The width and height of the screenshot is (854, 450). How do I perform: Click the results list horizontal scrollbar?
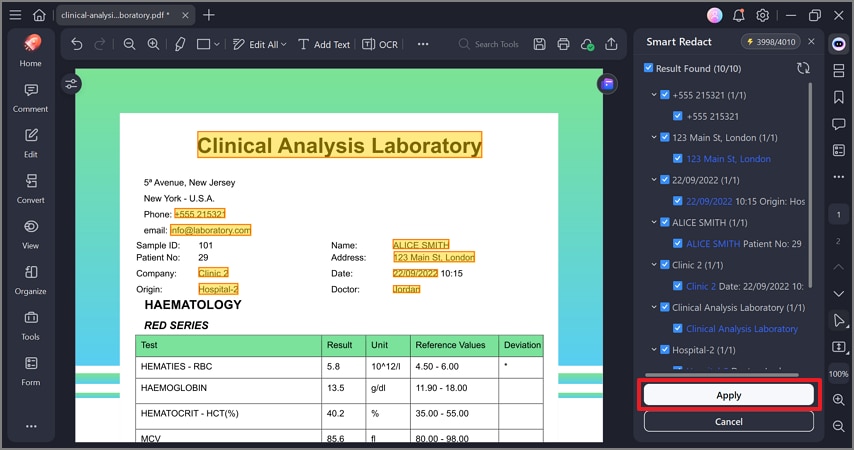pos(722,375)
